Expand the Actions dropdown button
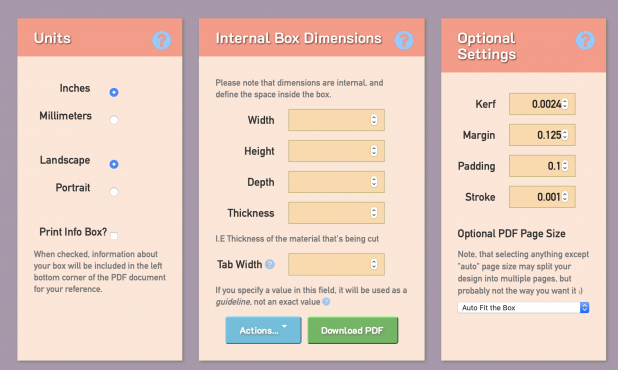 click(x=263, y=330)
